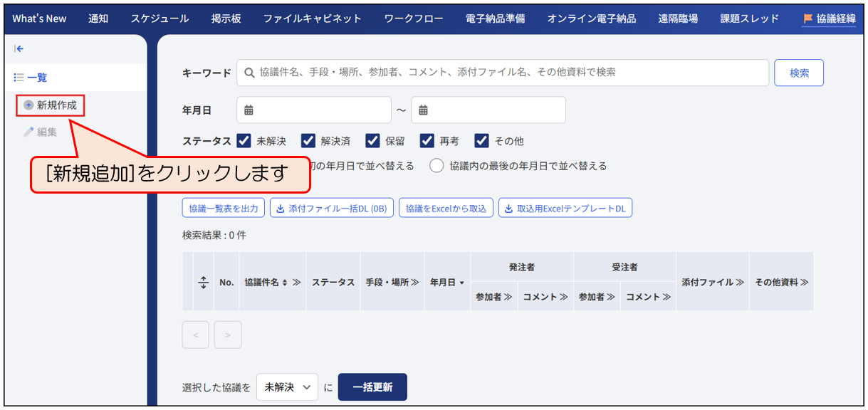
Task: Open the 遠隔臨場 tab
Action: point(678,19)
